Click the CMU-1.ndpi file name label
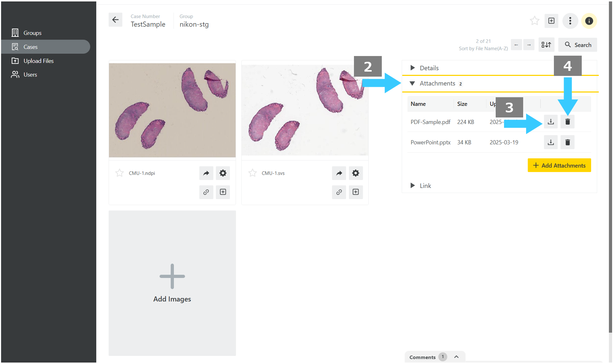 click(142, 173)
